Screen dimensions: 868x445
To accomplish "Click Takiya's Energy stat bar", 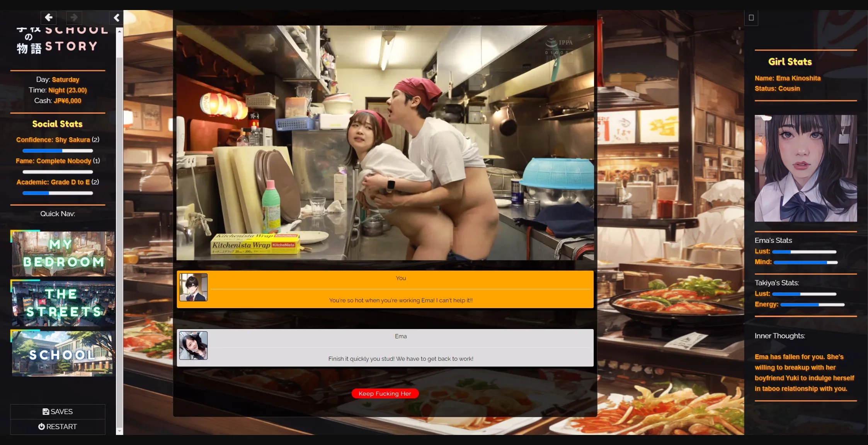I will click(812, 305).
